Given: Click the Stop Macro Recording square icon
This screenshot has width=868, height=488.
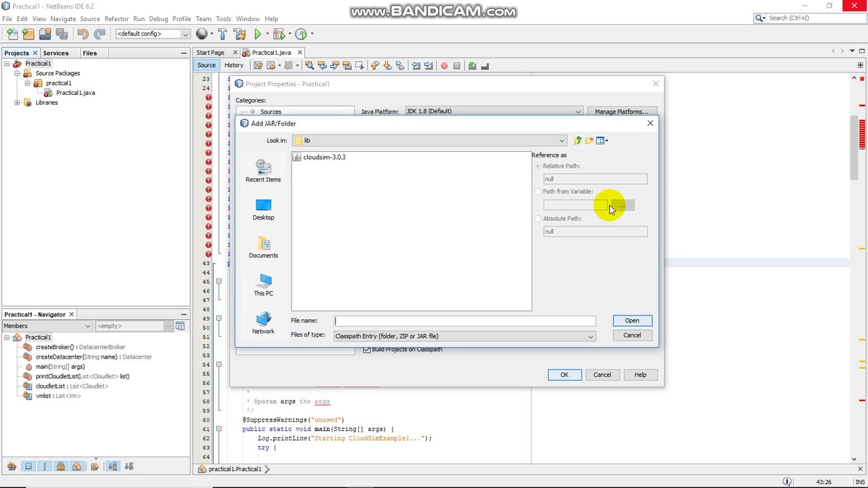Looking at the screenshot, I should click(456, 66).
